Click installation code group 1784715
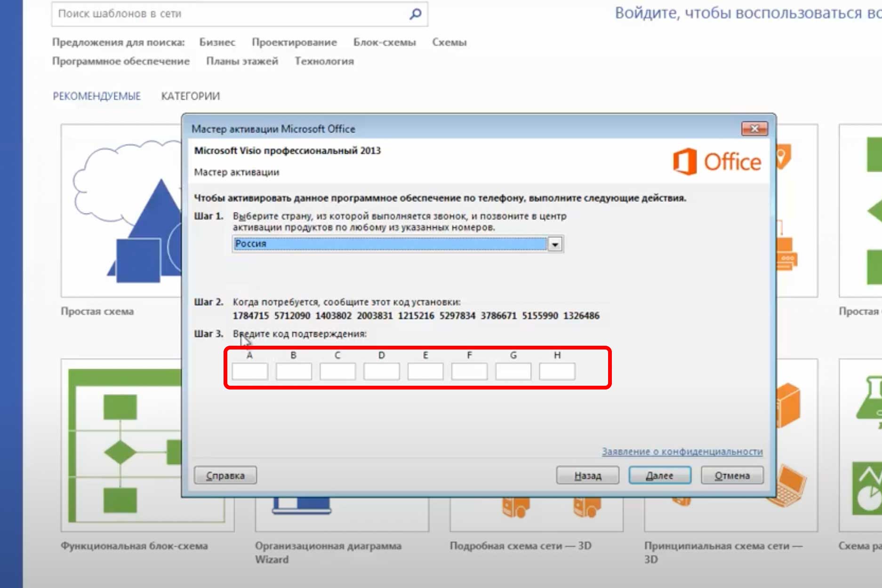Viewport: 882px width, 588px height. click(251, 316)
